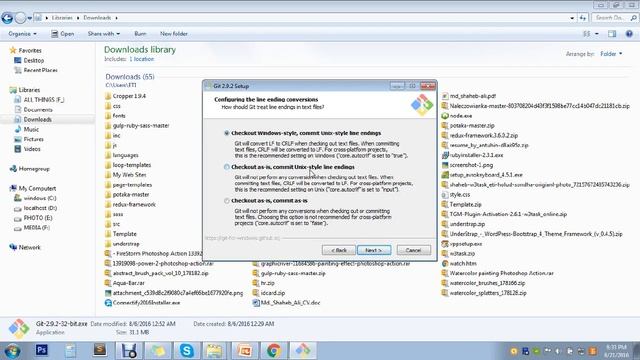Click Downloads in address breadcrumb

pyautogui.click(x=97, y=18)
